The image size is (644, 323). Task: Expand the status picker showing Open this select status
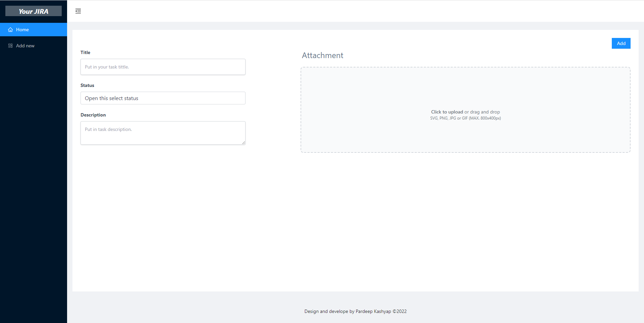pyautogui.click(x=163, y=98)
